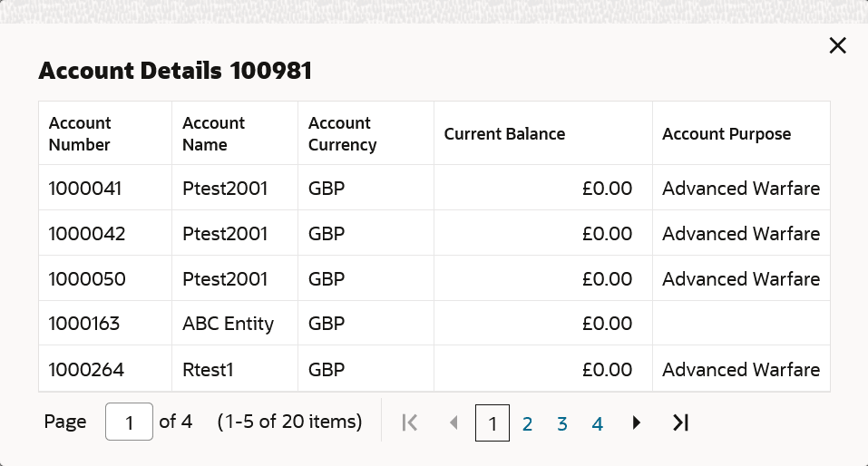The image size is (868, 466).
Task: Select account number 1000042 cell
Action: (87, 234)
